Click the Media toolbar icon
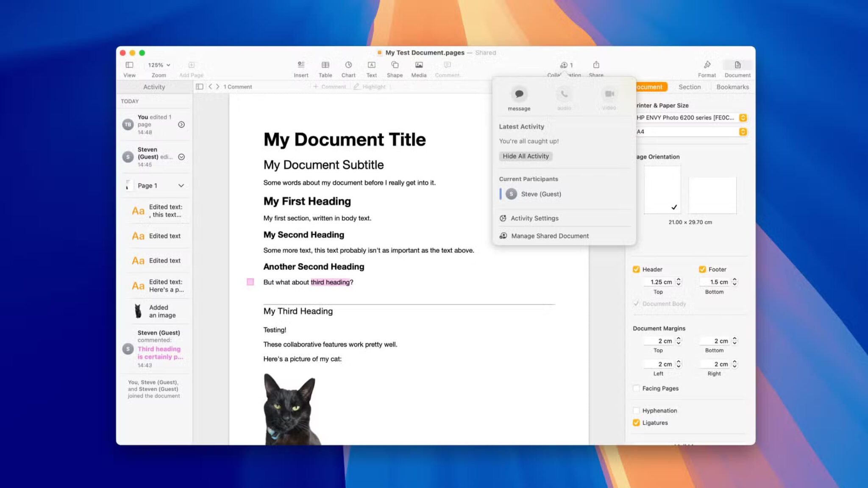This screenshot has width=868, height=488. (419, 65)
